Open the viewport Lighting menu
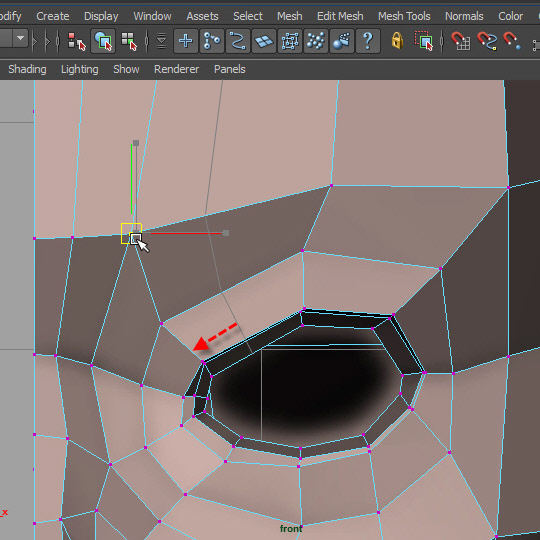The image size is (540, 540). [x=80, y=69]
